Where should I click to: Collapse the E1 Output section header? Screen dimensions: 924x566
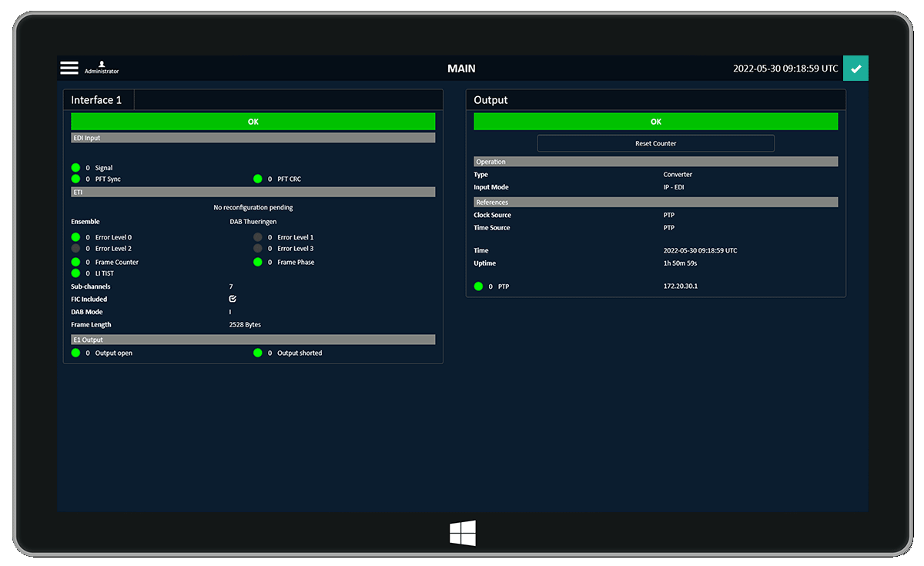[253, 340]
